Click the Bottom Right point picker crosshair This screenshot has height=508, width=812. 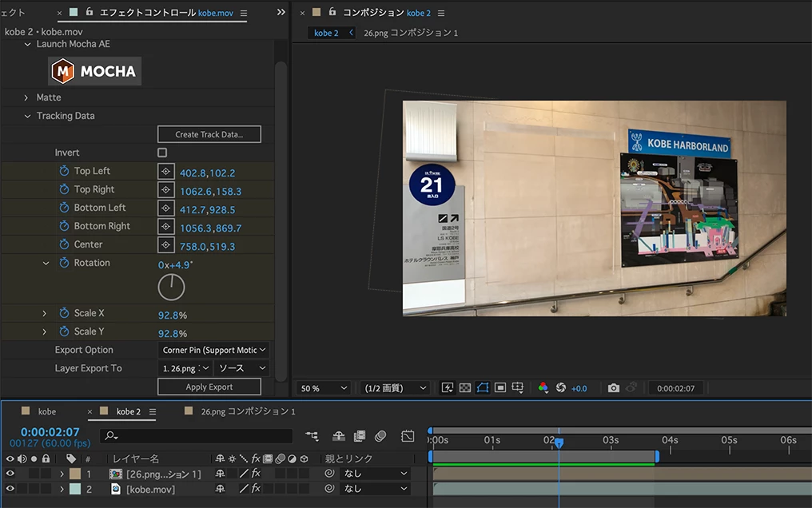click(x=165, y=226)
